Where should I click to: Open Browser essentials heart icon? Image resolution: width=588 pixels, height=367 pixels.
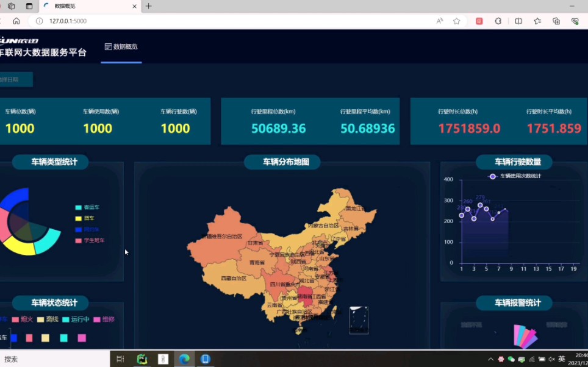click(x=575, y=21)
